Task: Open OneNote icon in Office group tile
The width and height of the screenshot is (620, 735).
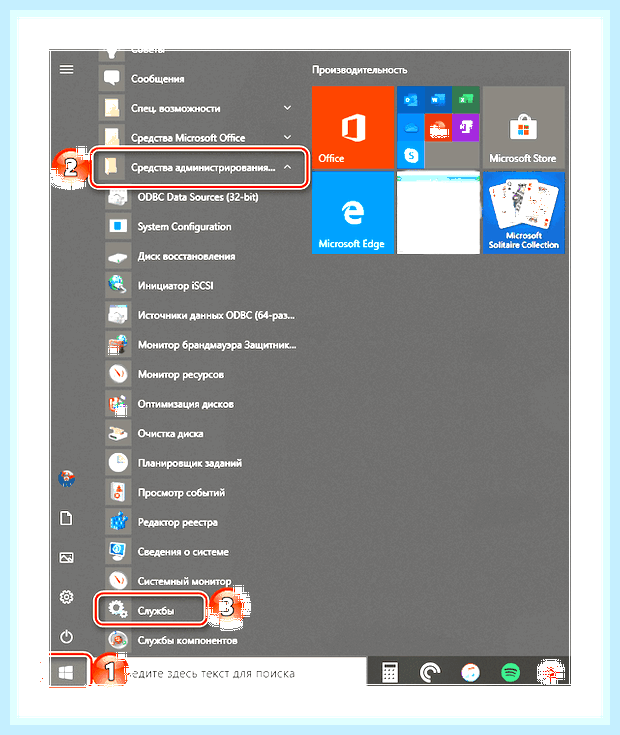Action: [x=466, y=128]
